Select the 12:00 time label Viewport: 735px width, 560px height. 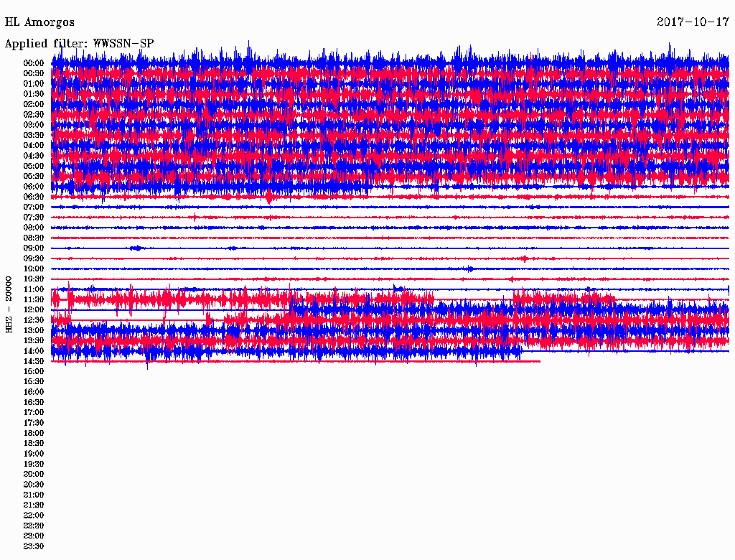(34, 309)
